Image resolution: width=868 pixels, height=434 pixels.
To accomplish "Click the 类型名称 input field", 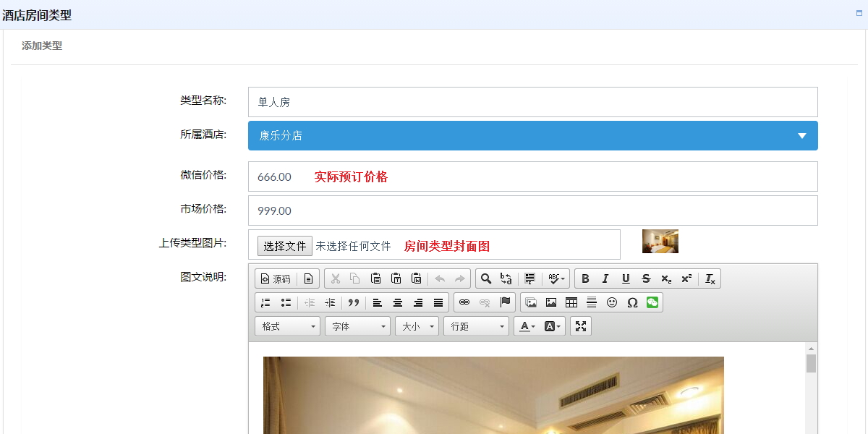I will coord(533,102).
